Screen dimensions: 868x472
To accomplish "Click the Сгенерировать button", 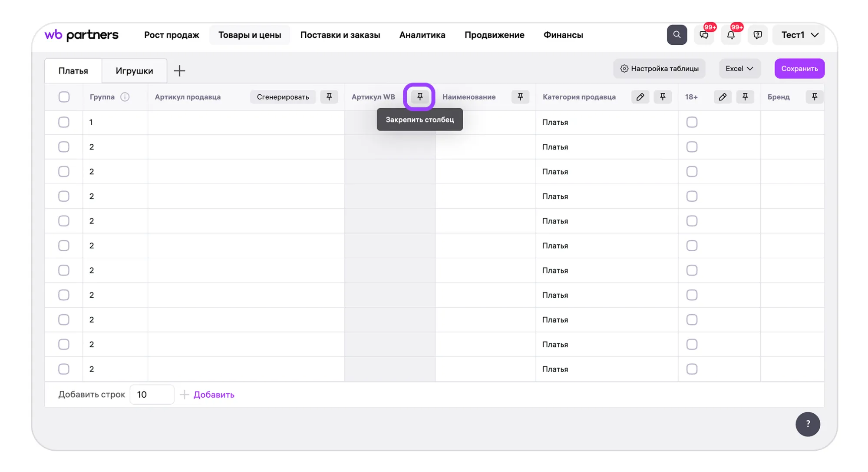I will pos(283,96).
